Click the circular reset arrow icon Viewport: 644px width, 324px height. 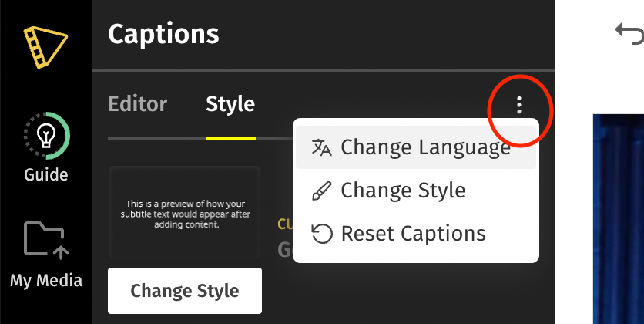tap(321, 234)
